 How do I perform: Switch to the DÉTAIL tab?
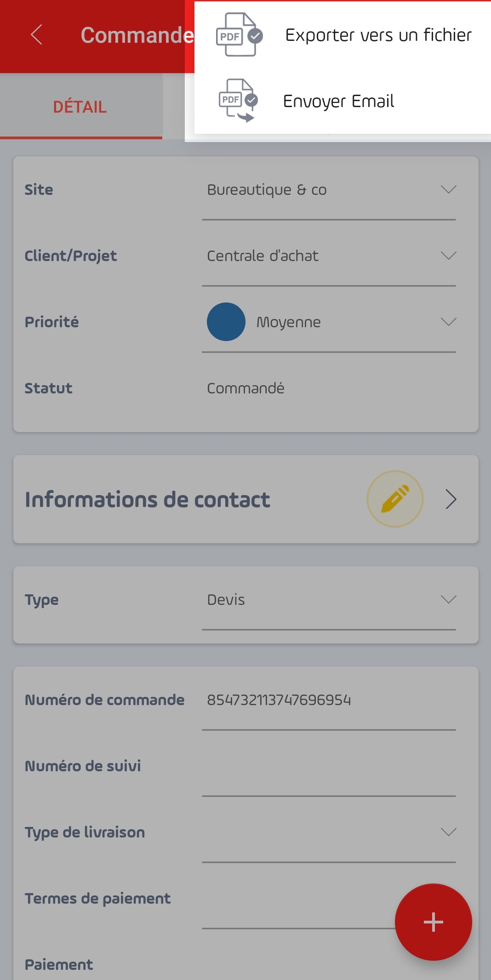pos(81,107)
